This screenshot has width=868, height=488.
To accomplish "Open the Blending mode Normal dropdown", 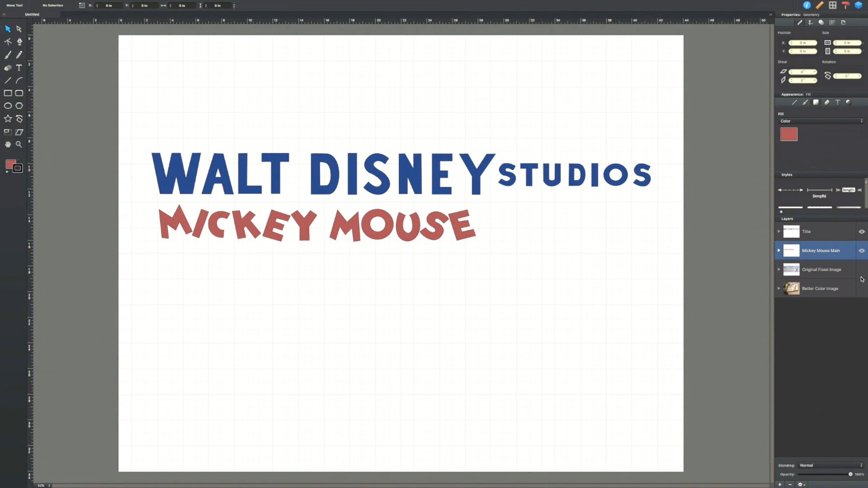I will tap(831, 465).
